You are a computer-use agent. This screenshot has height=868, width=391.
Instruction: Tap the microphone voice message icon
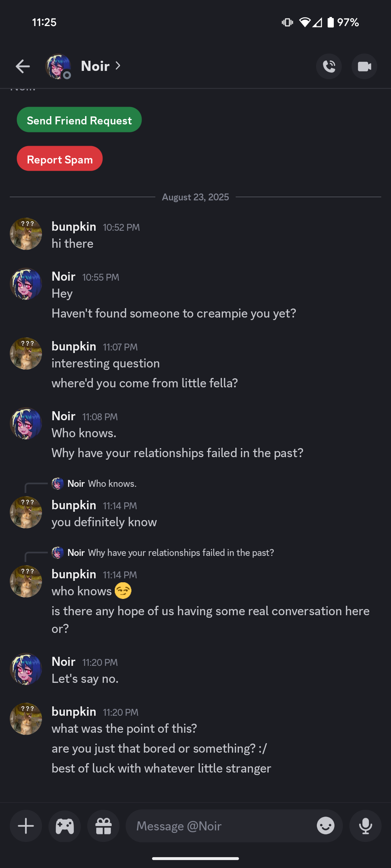[x=365, y=826]
